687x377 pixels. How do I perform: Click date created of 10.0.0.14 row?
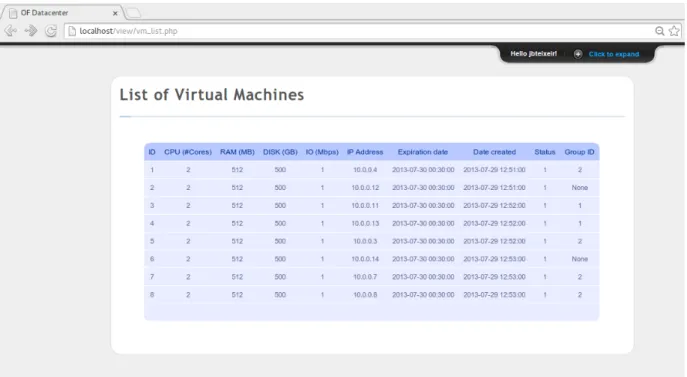point(494,259)
